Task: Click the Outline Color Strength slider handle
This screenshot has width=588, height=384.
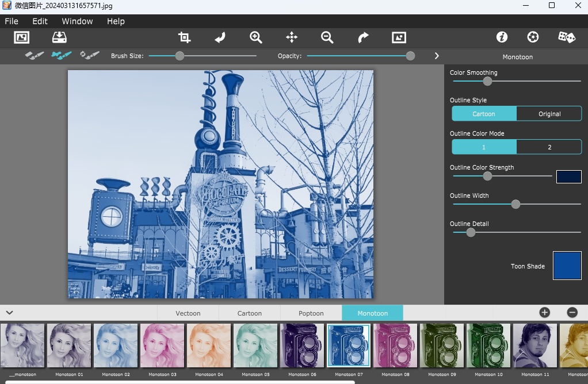Action: coord(487,176)
